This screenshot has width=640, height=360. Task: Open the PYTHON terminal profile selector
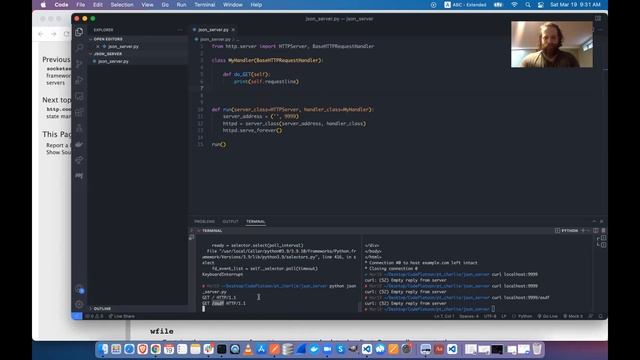(x=567, y=231)
